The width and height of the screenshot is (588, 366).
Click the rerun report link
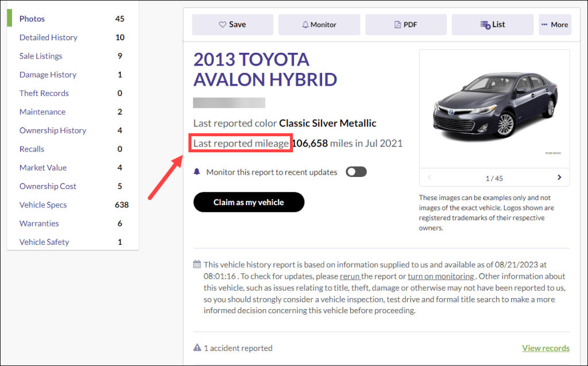click(x=350, y=276)
